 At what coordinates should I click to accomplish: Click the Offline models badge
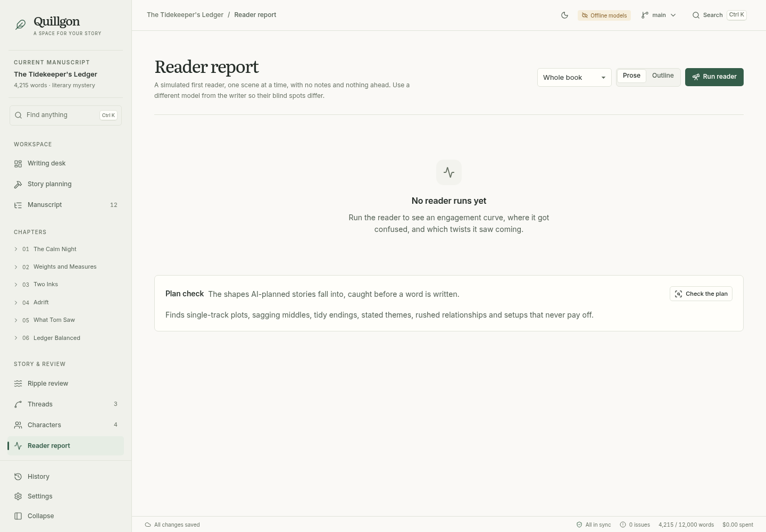pyautogui.click(x=604, y=15)
